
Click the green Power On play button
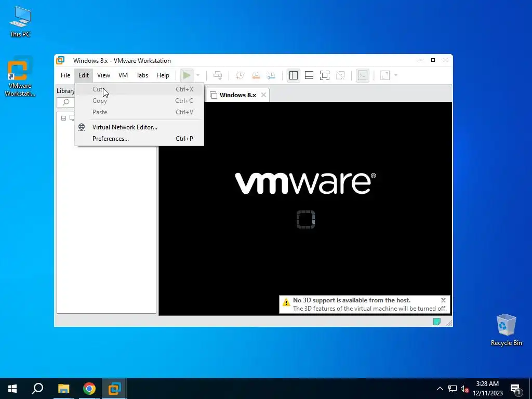coord(187,75)
